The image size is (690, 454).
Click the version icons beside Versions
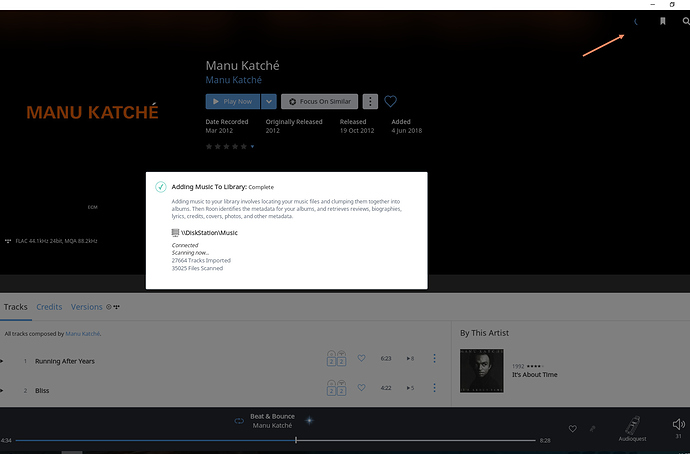(x=113, y=307)
